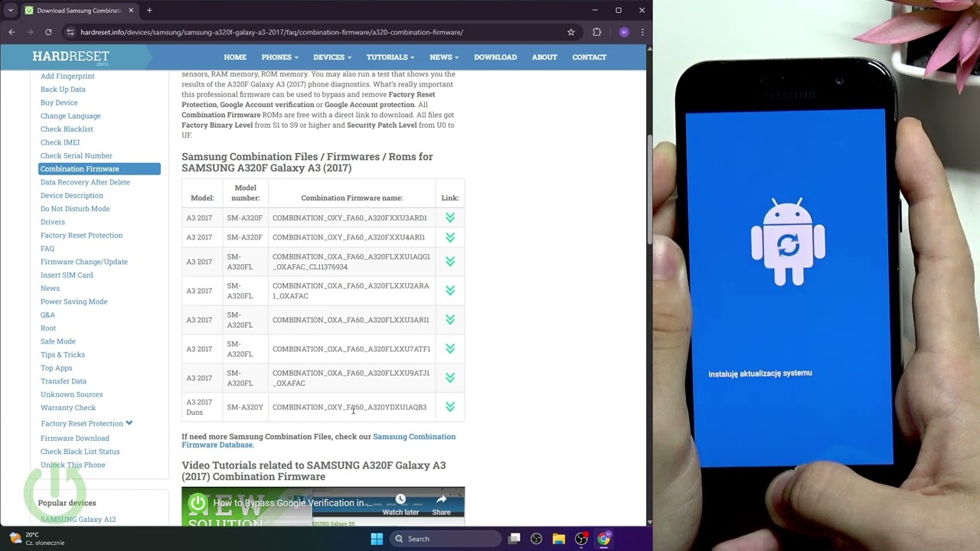The width and height of the screenshot is (980, 551).
Task: Open the Chrome profile avatar
Action: [624, 32]
